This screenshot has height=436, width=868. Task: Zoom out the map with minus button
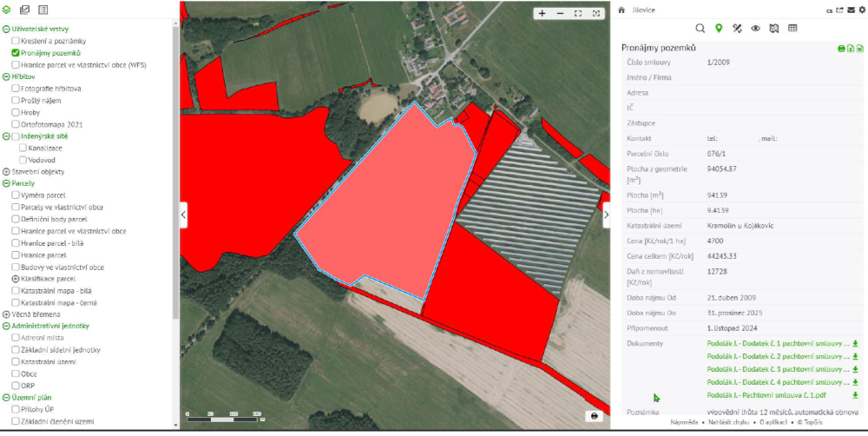point(560,13)
